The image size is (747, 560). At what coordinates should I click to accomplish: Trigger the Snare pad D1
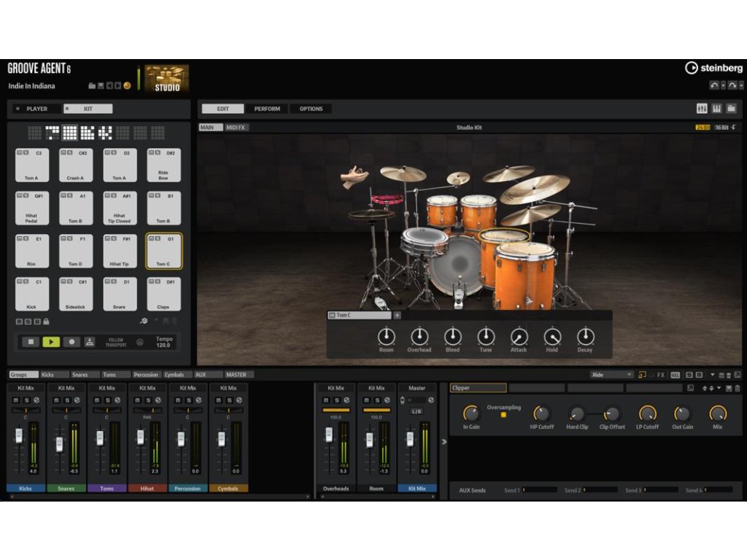(x=120, y=294)
